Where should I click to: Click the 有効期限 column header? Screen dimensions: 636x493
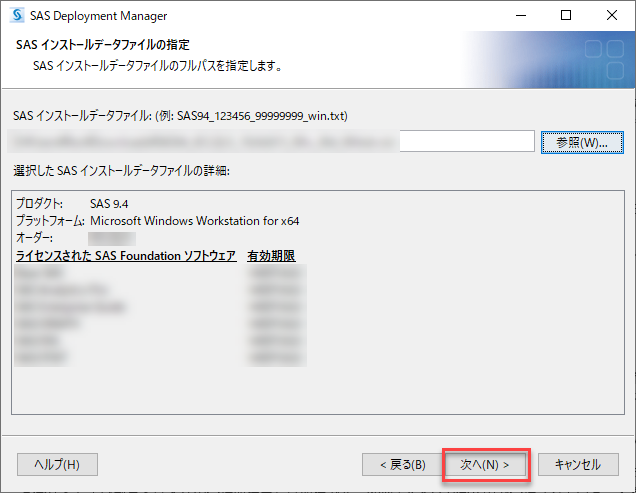271,256
